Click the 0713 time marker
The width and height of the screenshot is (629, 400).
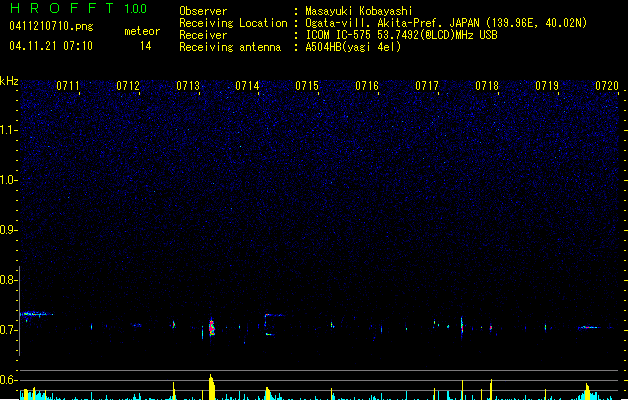[188, 86]
